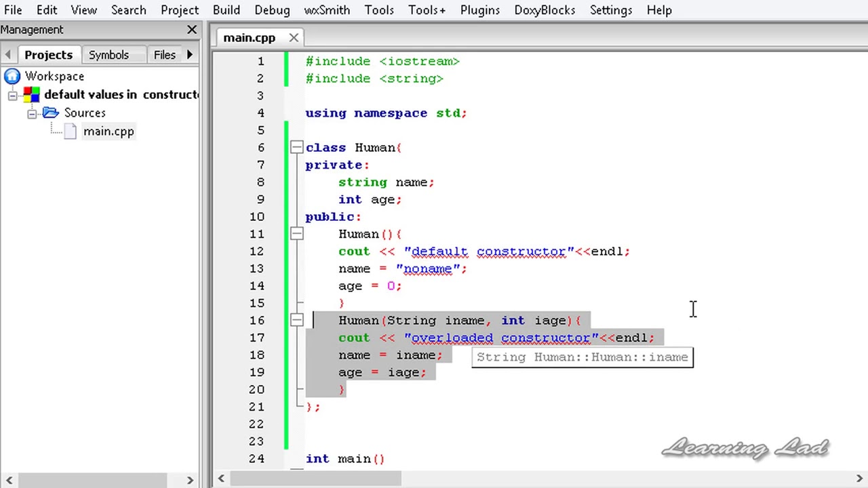Click line number 1 in the margin

[260, 62]
